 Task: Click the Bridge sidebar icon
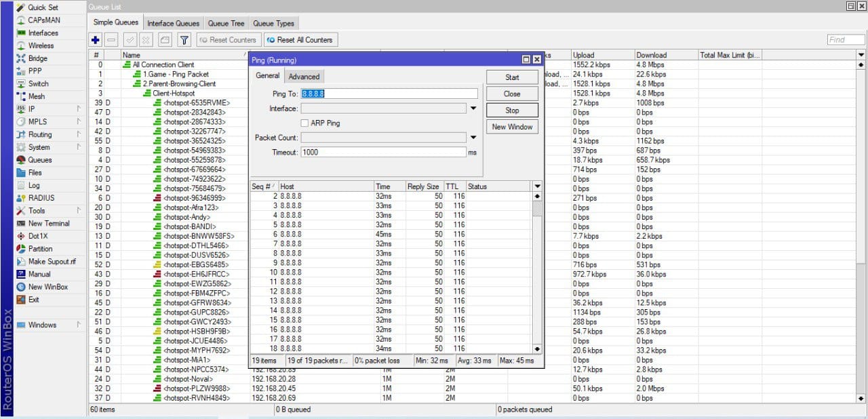click(21, 58)
